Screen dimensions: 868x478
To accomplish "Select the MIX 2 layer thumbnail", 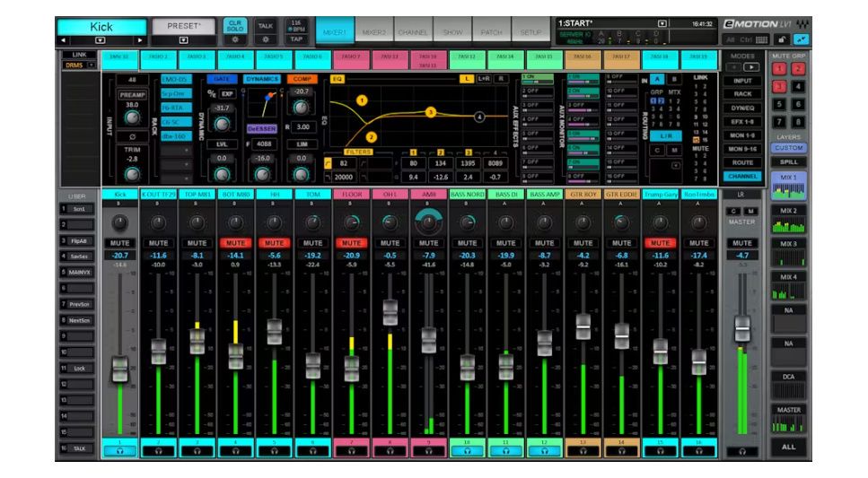I will point(789,221).
